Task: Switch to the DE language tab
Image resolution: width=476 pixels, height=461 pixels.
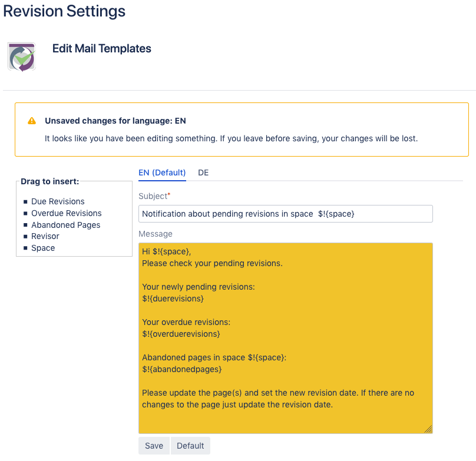Action: point(203,173)
